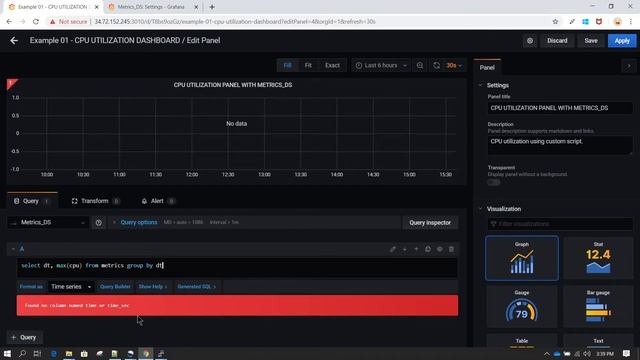Click the red panel error indicator
Viewport: 640px width, 360px height.
(11, 83)
